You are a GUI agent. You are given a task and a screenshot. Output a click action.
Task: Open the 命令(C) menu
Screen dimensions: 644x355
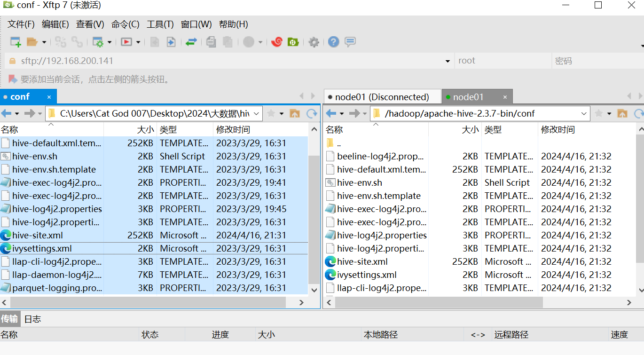(126, 24)
